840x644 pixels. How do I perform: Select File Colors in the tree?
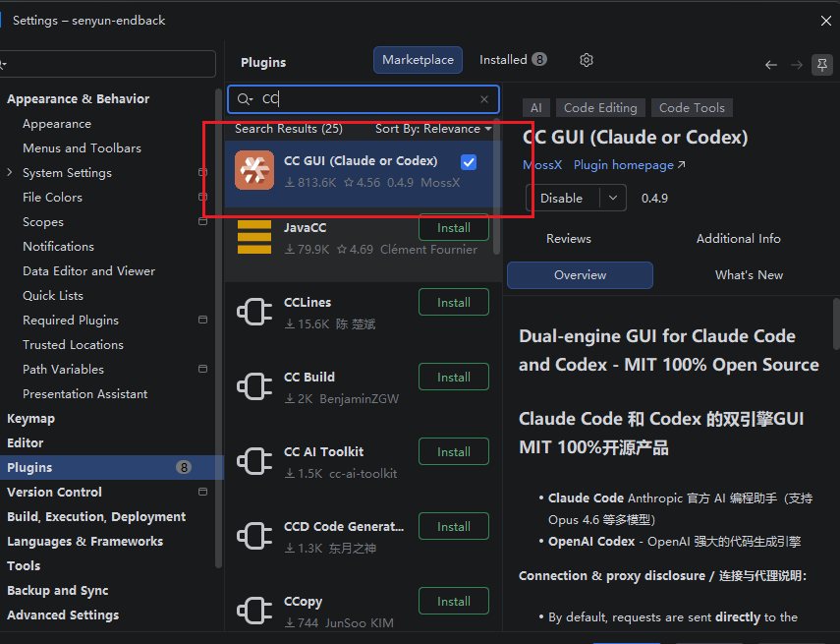(52, 198)
